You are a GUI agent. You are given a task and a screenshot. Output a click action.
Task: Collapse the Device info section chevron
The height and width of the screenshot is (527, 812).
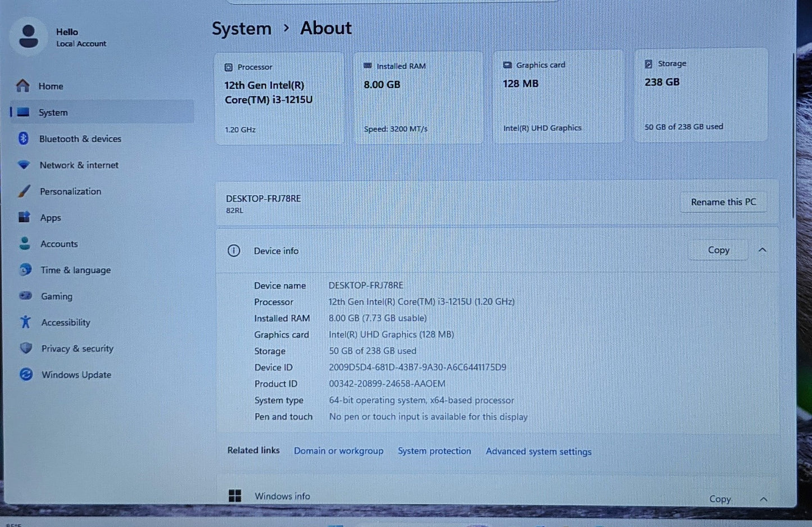pyautogui.click(x=763, y=250)
